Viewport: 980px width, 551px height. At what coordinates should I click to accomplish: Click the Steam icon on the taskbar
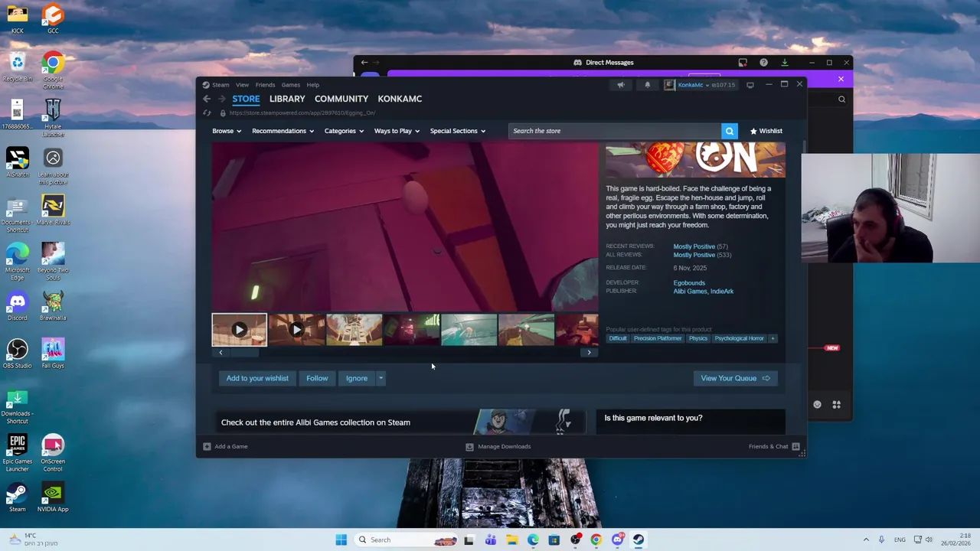[638, 540]
